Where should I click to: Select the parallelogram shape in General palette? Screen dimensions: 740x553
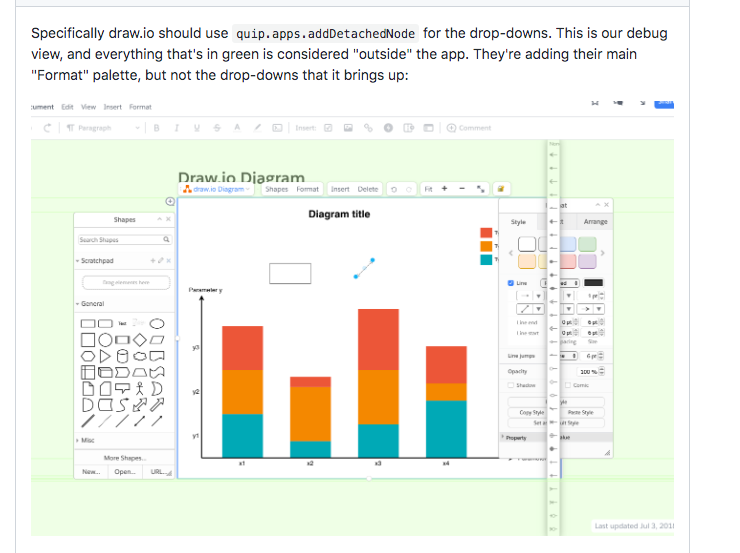coord(157,340)
